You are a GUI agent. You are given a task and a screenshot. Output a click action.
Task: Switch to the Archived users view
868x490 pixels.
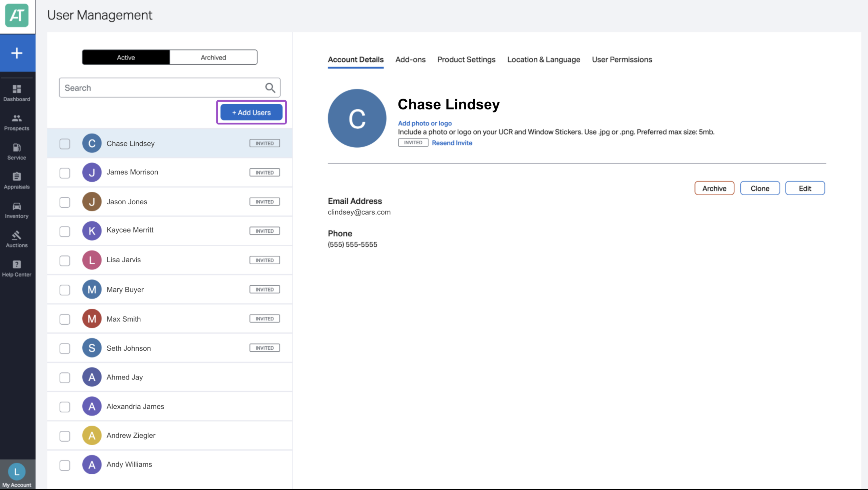coord(213,57)
